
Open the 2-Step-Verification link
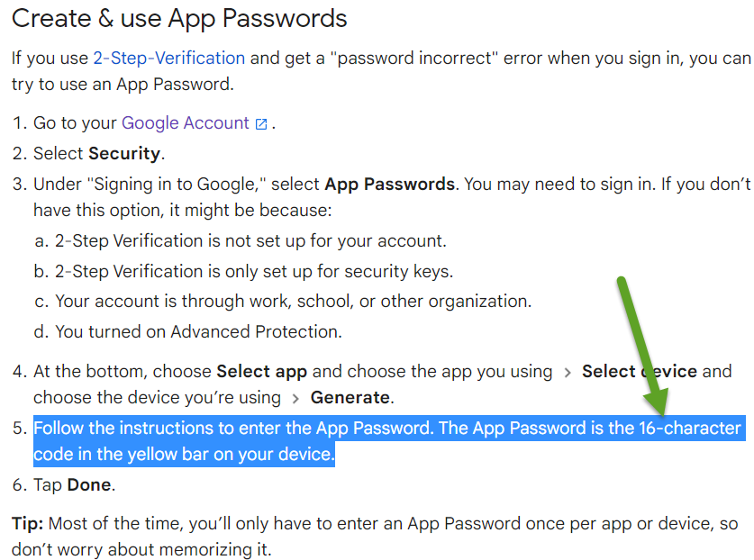(x=168, y=59)
